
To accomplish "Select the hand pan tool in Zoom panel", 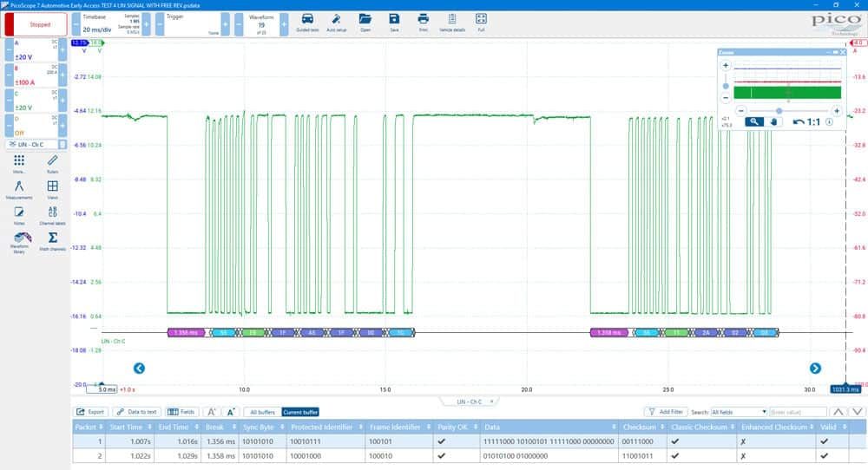I will point(773,121).
